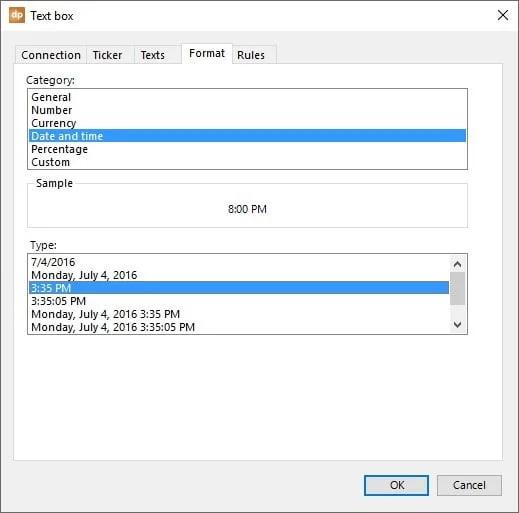
Task: Click the 8:00 PM sample preview
Action: click(247, 209)
